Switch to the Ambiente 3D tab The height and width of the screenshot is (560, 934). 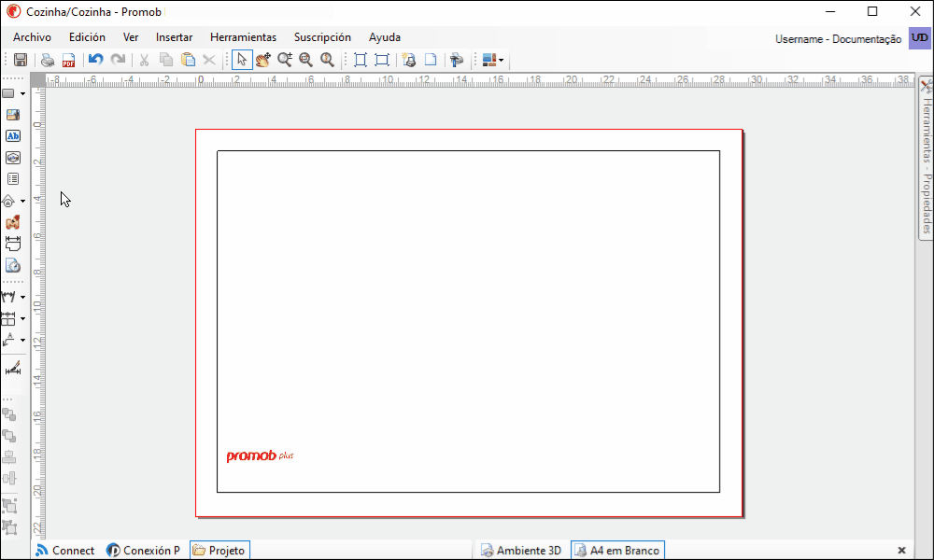point(521,551)
